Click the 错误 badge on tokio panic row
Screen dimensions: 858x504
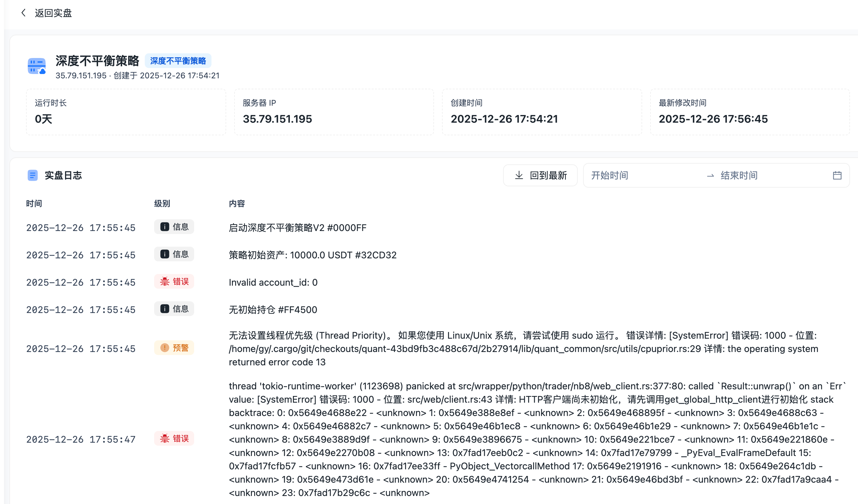pyautogui.click(x=174, y=439)
